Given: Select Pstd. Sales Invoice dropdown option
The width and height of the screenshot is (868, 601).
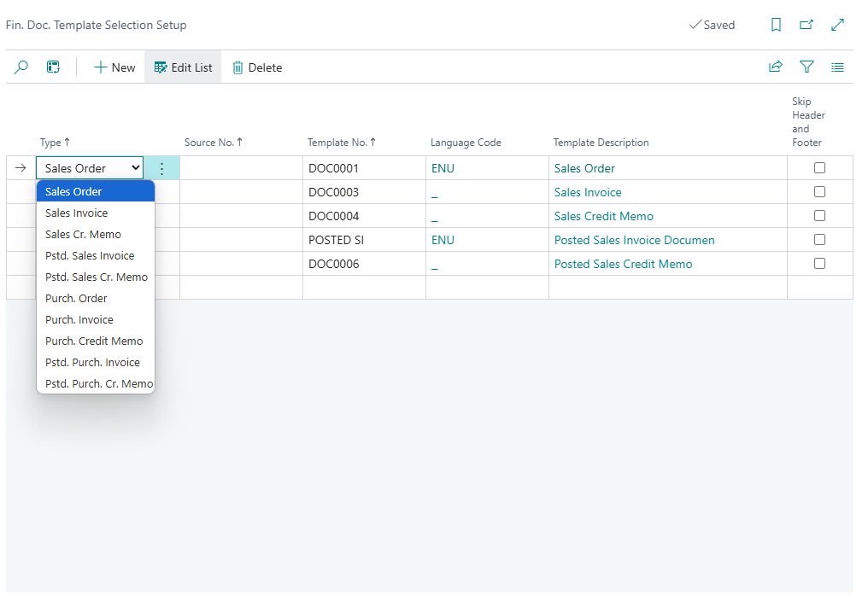Looking at the screenshot, I should tap(90, 256).
